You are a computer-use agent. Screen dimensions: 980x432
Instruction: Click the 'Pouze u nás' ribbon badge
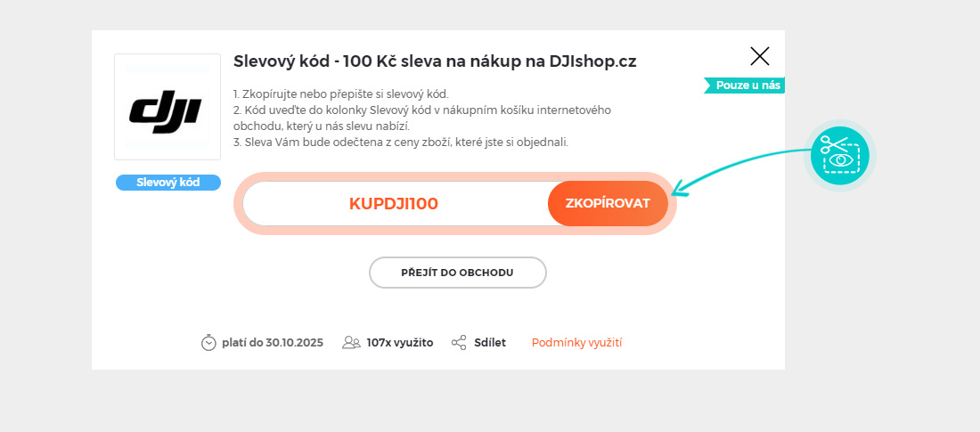click(747, 86)
